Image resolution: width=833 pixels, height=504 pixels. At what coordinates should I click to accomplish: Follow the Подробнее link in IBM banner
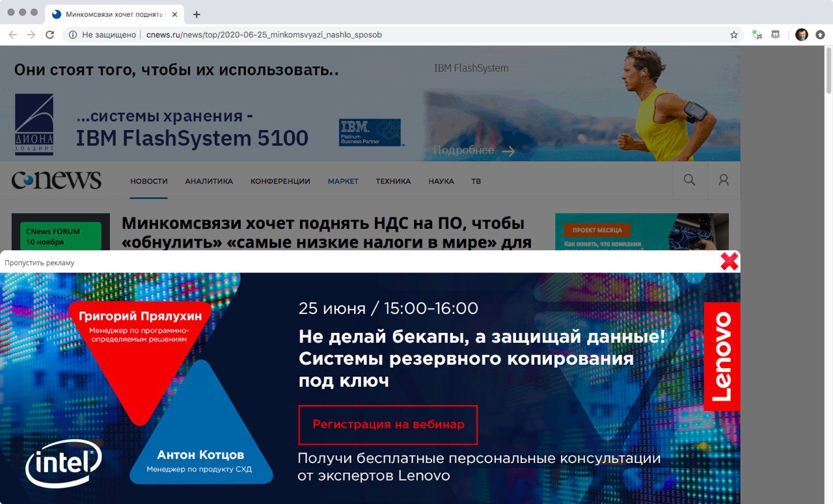474,150
